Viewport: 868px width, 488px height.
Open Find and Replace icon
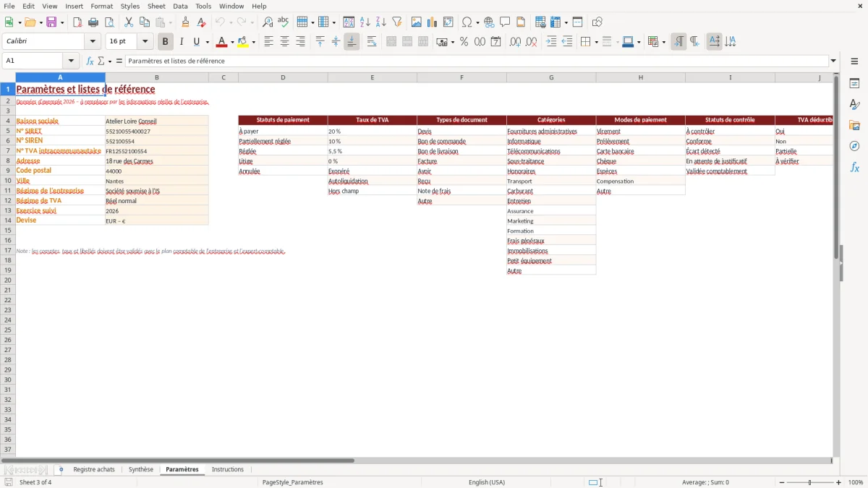click(268, 22)
